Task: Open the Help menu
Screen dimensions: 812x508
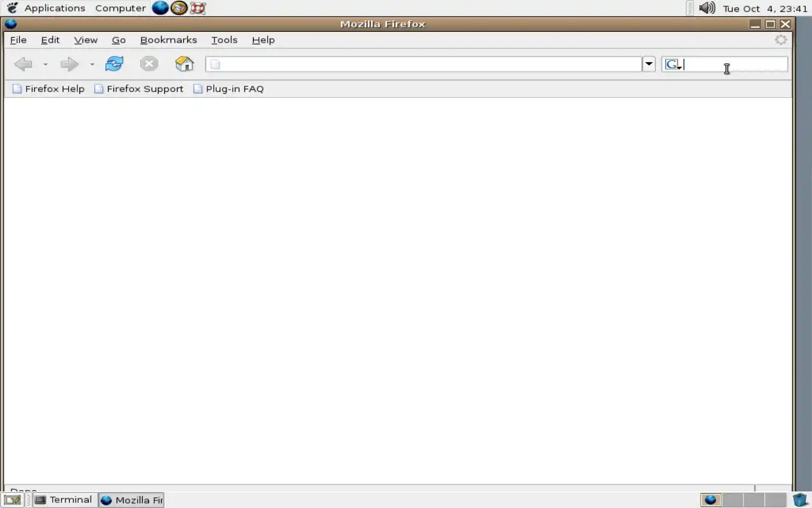Action: click(x=263, y=39)
